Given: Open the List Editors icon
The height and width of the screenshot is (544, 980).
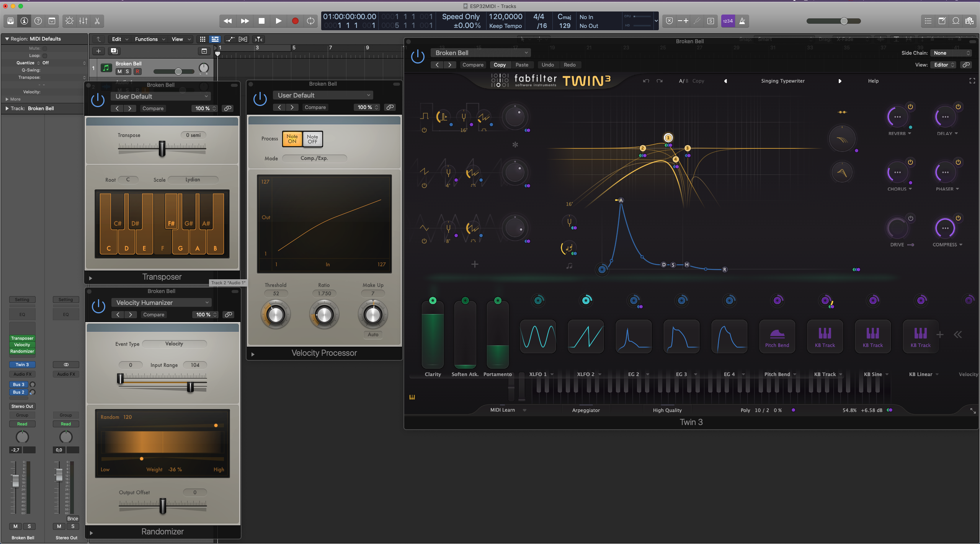Looking at the screenshot, I should tap(928, 21).
